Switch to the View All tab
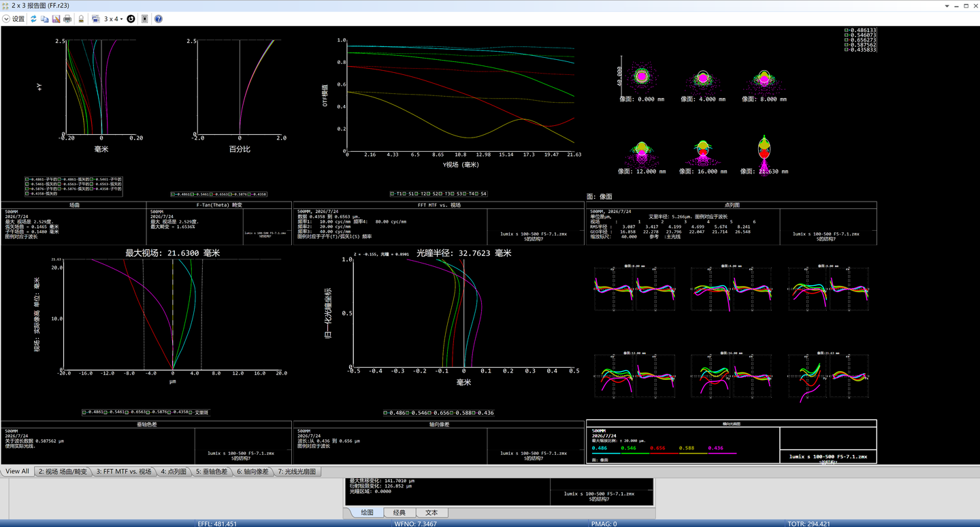 coord(17,471)
